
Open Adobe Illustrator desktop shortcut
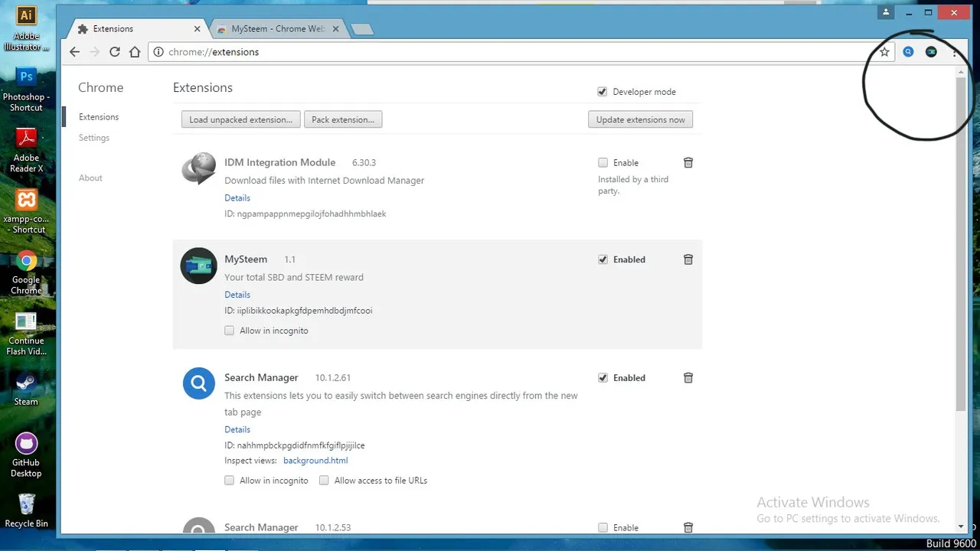[x=26, y=28]
